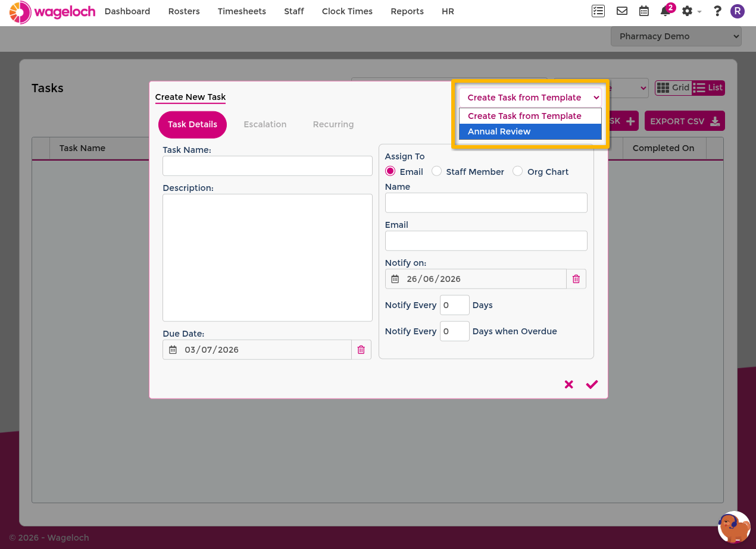Open the Task Details tab

tap(192, 124)
